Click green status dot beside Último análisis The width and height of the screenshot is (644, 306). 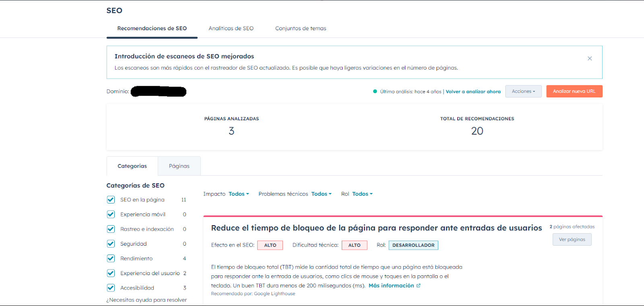click(x=375, y=91)
